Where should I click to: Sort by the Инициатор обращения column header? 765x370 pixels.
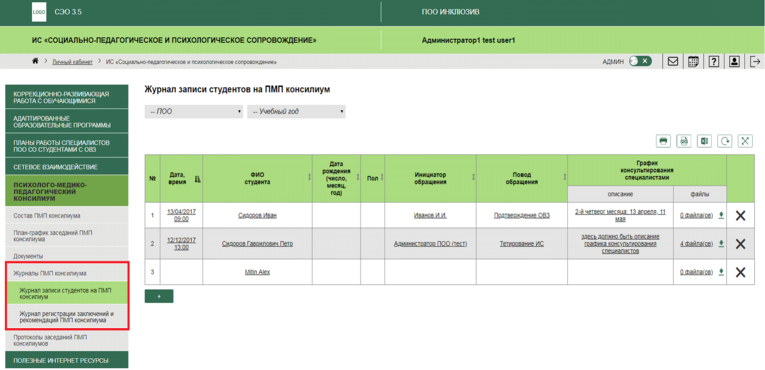pyautogui.click(x=430, y=179)
